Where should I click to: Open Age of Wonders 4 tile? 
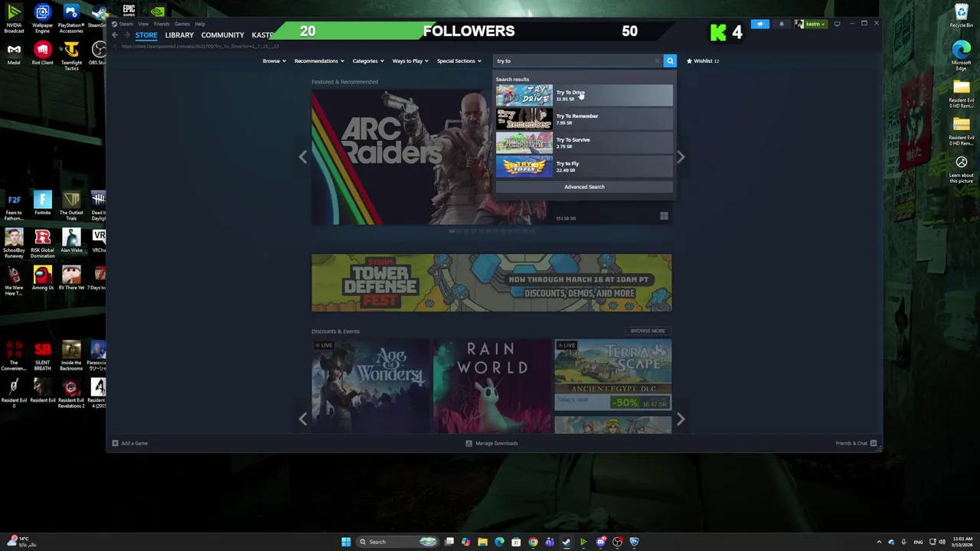click(371, 386)
